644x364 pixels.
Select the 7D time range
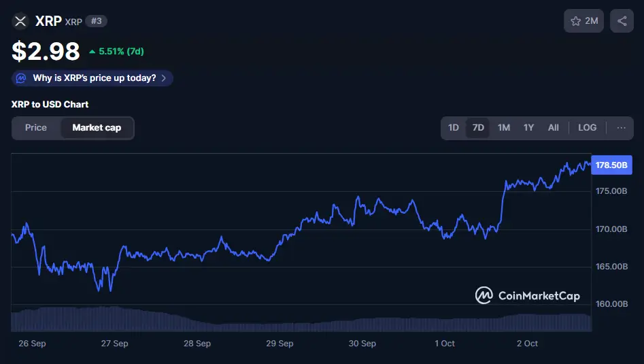[x=478, y=128]
